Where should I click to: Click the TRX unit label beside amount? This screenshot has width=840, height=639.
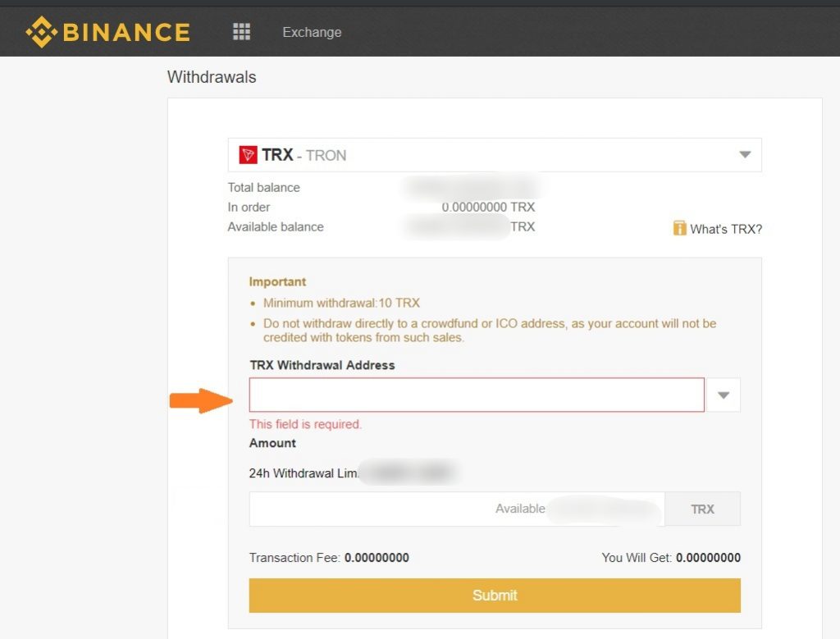coord(702,509)
